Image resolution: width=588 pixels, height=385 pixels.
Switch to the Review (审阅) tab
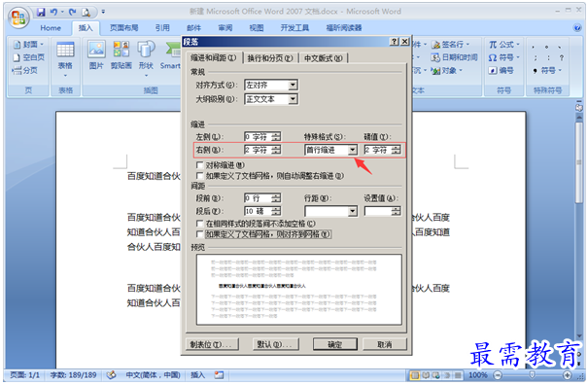pos(225,28)
